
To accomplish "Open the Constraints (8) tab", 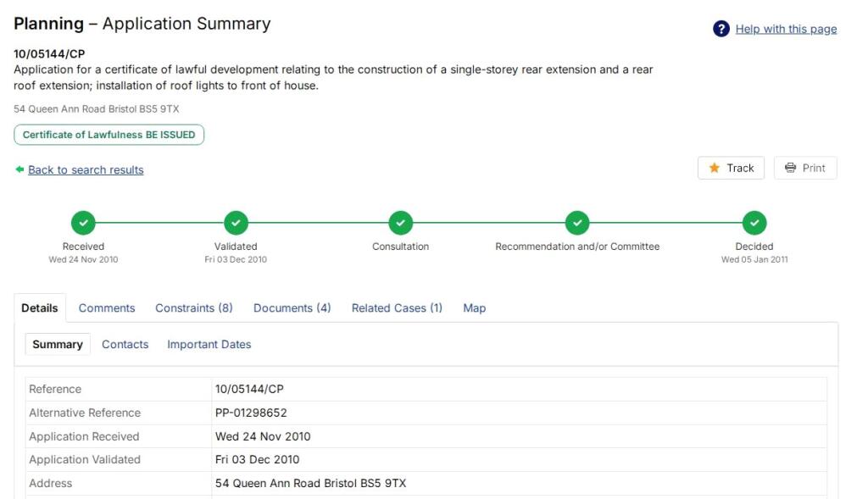I will (x=194, y=308).
